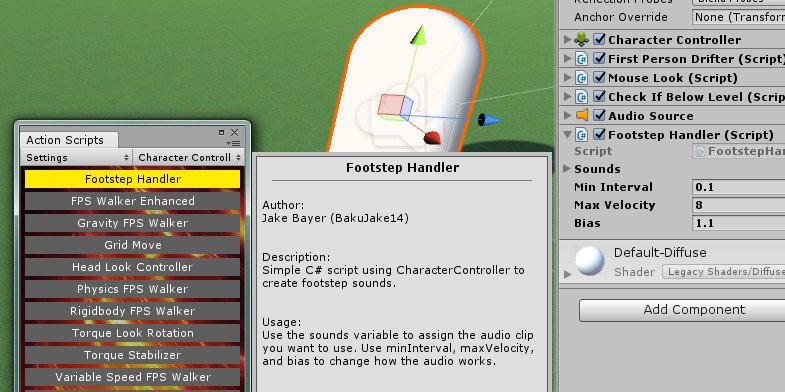
Task: Expand the Check If Below Level component
Action: pyautogui.click(x=567, y=97)
